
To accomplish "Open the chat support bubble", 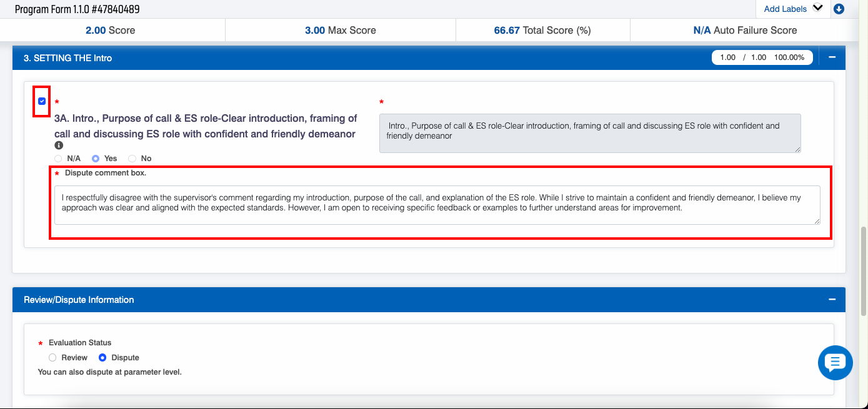I will pyautogui.click(x=835, y=362).
